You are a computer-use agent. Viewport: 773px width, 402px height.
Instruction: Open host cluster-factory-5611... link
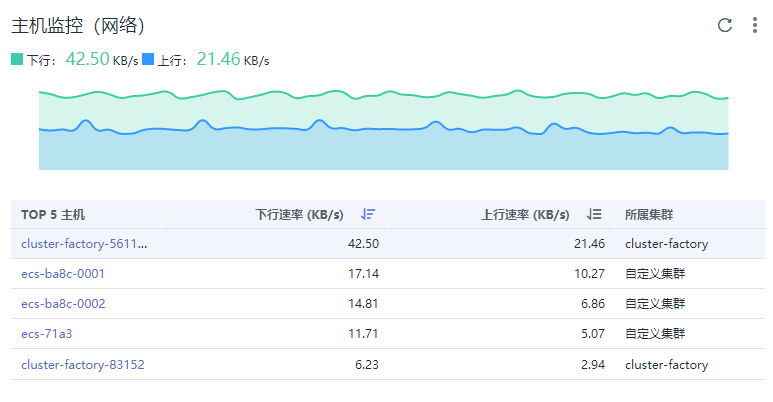84,243
